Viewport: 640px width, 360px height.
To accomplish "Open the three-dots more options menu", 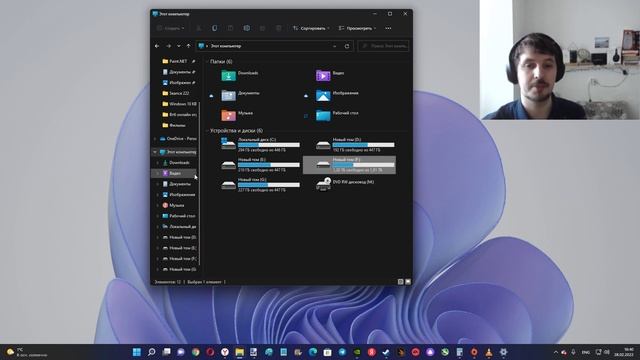I will 388,28.
